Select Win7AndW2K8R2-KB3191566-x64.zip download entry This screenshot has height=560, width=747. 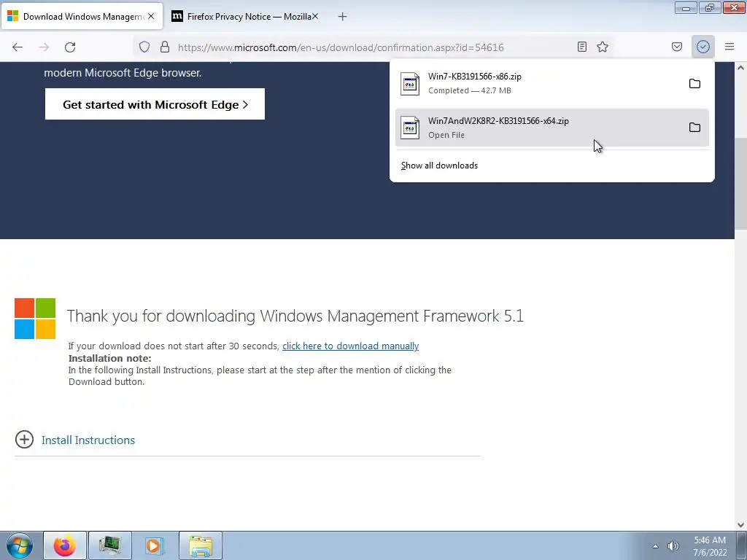pos(551,128)
